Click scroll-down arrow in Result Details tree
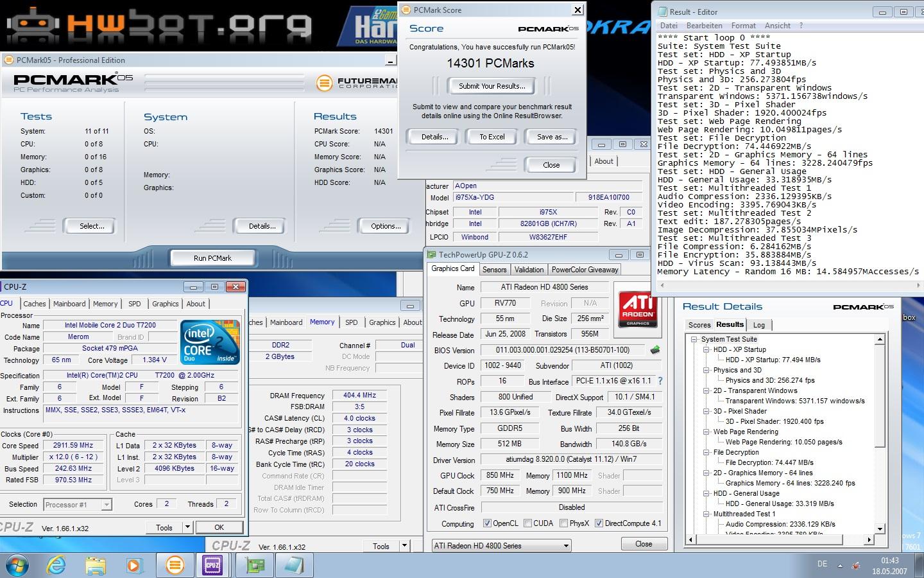The image size is (924, 578). [x=880, y=529]
